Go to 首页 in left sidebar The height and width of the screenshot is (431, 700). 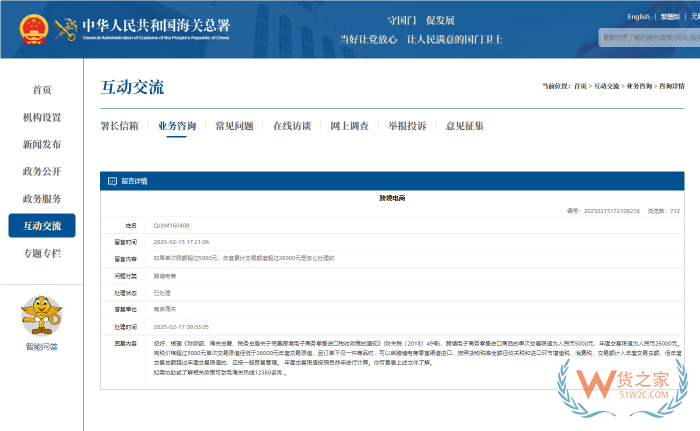(x=42, y=90)
